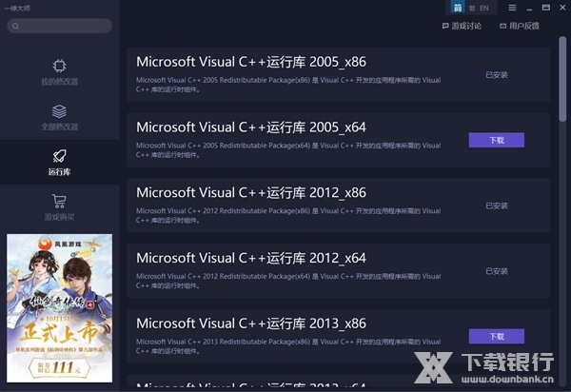
Task: Download Visual C++ 2005_x64 runtime
Action: (x=496, y=140)
